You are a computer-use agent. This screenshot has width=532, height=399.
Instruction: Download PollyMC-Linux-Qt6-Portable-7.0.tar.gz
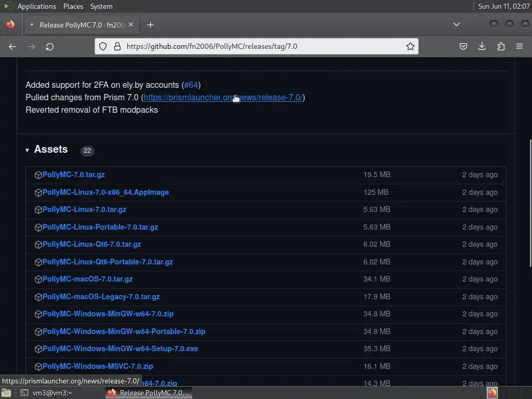108,262
